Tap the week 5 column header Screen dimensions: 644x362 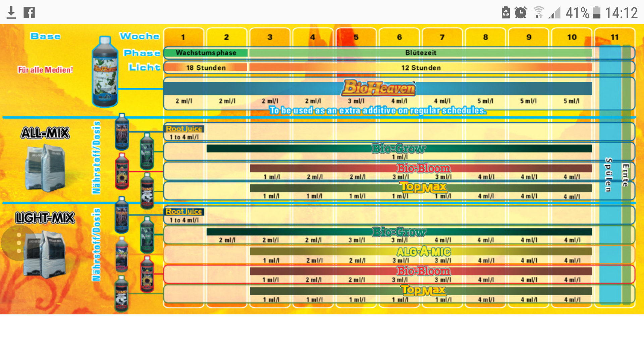(356, 37)
